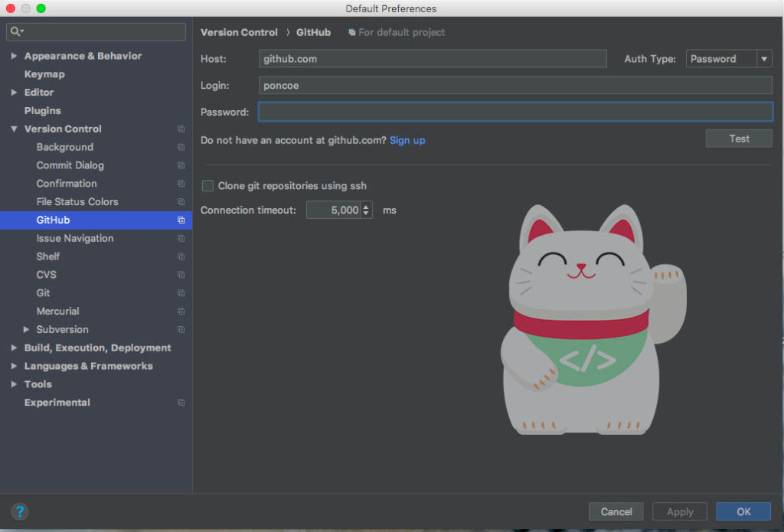Image resolution: width=784 pixels, height=532 pixels.
Task: Expand Build, Execution, Deployment section
Action: click(x=14, y=348)
